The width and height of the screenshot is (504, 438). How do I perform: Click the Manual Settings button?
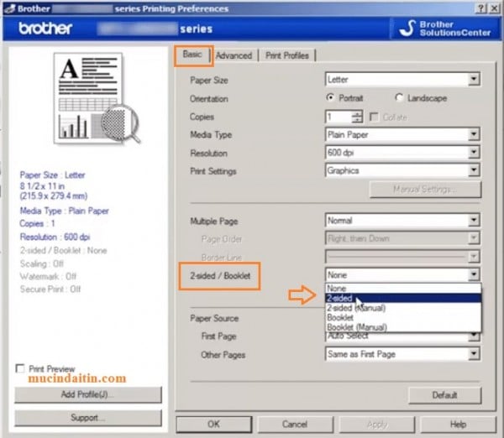[425, 190]
